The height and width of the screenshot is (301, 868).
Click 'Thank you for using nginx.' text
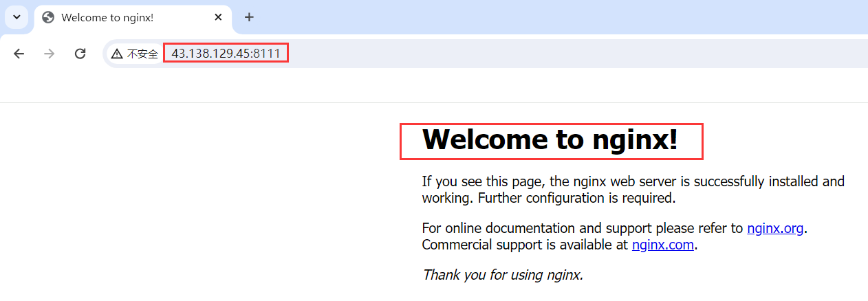(x=503, y=275)
